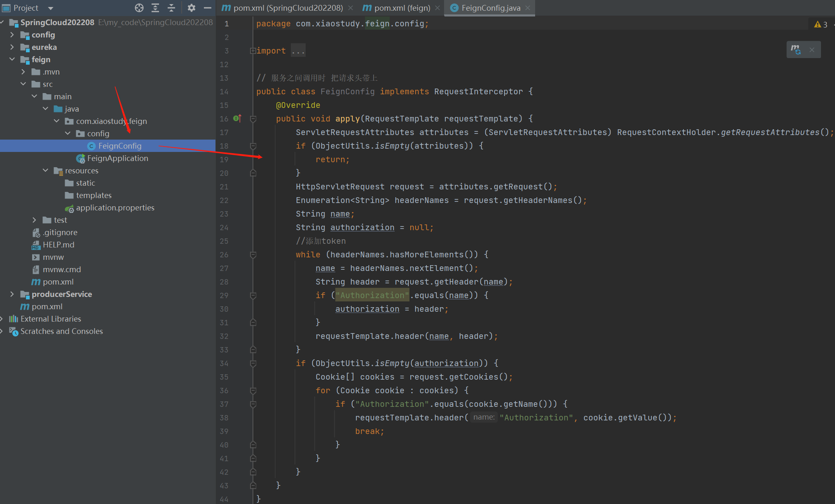Click the locate/select opened file icon

pyautogui.click(x=139, y=8)
